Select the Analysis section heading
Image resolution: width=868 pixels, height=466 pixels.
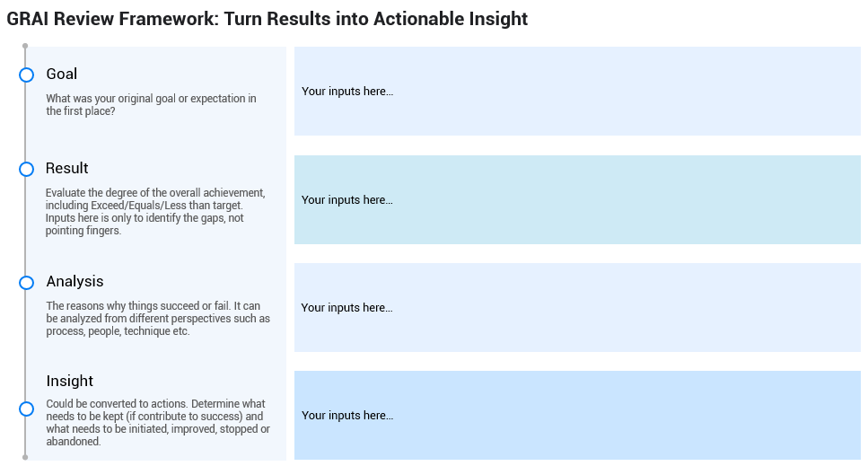coord(75,282)
